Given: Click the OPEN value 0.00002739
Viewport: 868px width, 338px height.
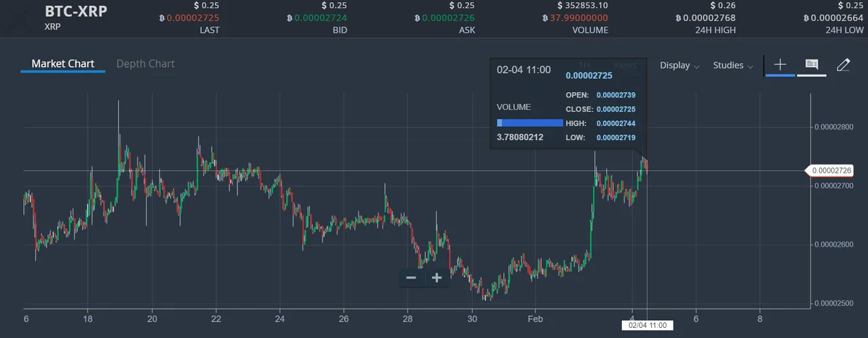Looking at the screenshot, I should pos(616,95).
